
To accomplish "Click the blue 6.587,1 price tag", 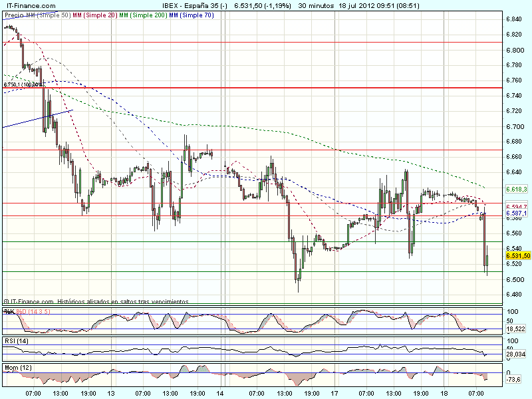I will click(516, 213).
